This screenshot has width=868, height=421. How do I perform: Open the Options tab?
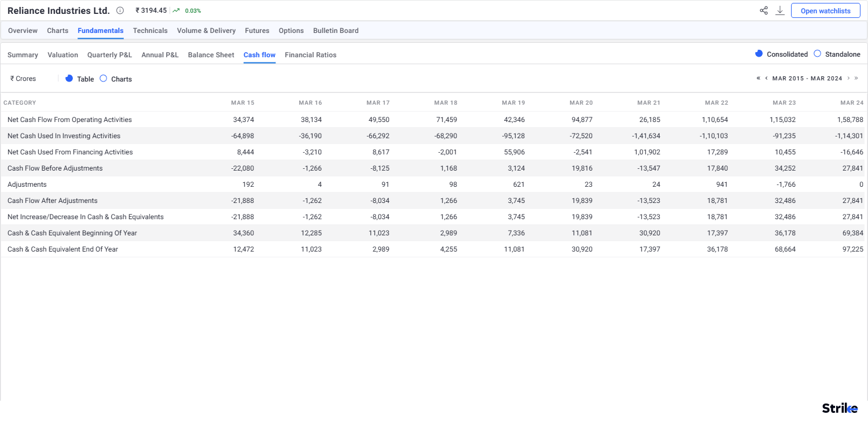pos(291,31)
